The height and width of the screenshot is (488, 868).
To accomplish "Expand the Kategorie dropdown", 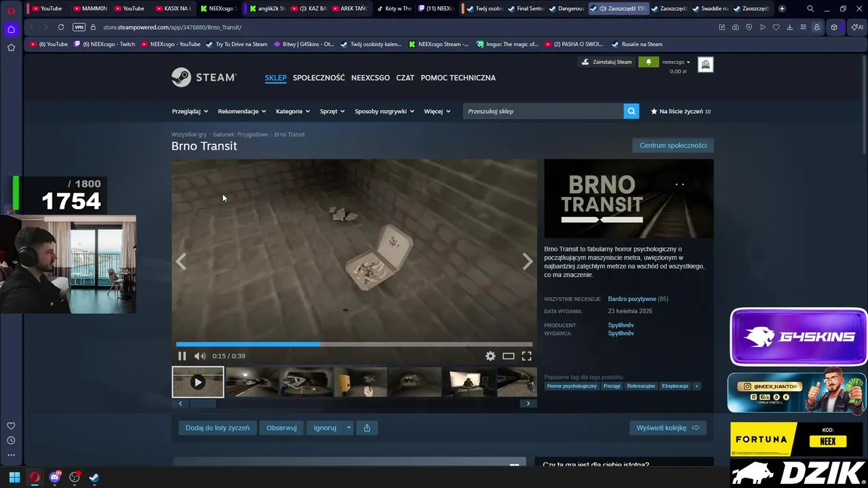I will pos(293,111).
